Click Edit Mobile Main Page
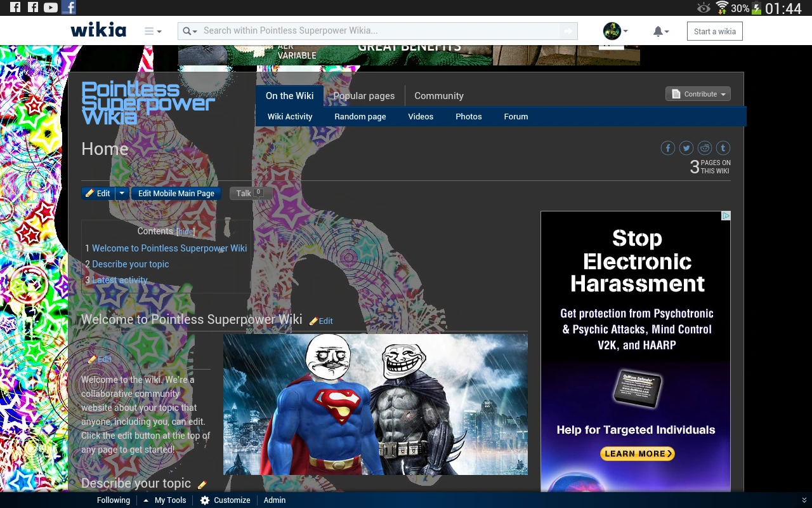Screen dimensions: 812x508 pos(176,193)
